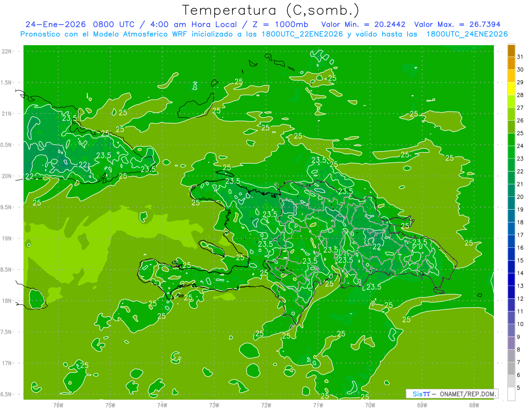The height and width of the screenshot is (411, 532).
Task: Select the 68W longitude axis label
Action: (x=474, y=405)
